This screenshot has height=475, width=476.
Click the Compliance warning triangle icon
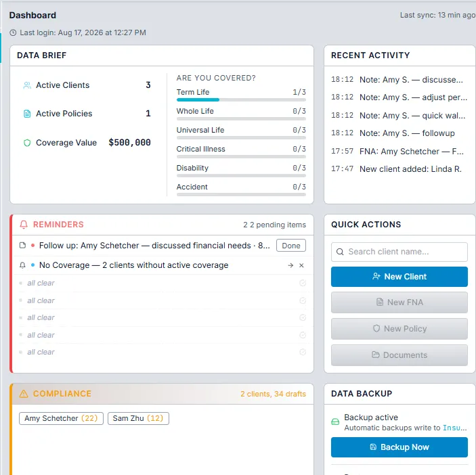tap(24, 394)
